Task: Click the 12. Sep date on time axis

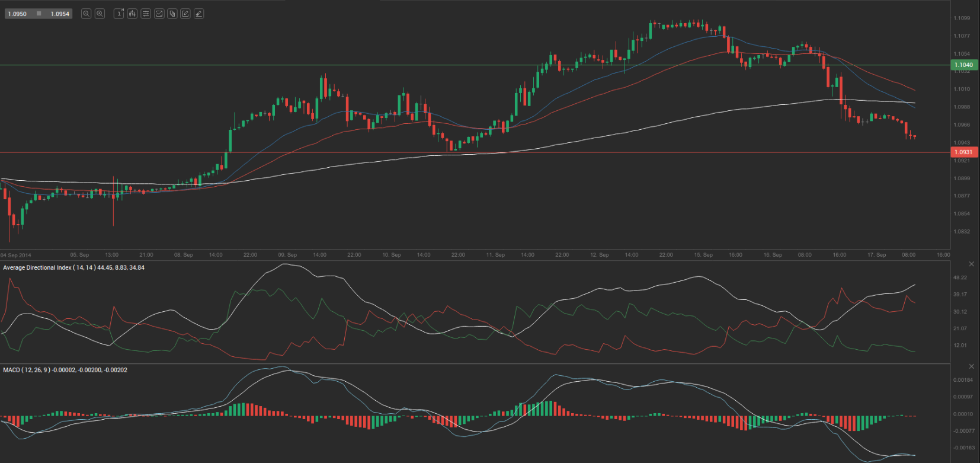Action: click(x=599, y=255)
